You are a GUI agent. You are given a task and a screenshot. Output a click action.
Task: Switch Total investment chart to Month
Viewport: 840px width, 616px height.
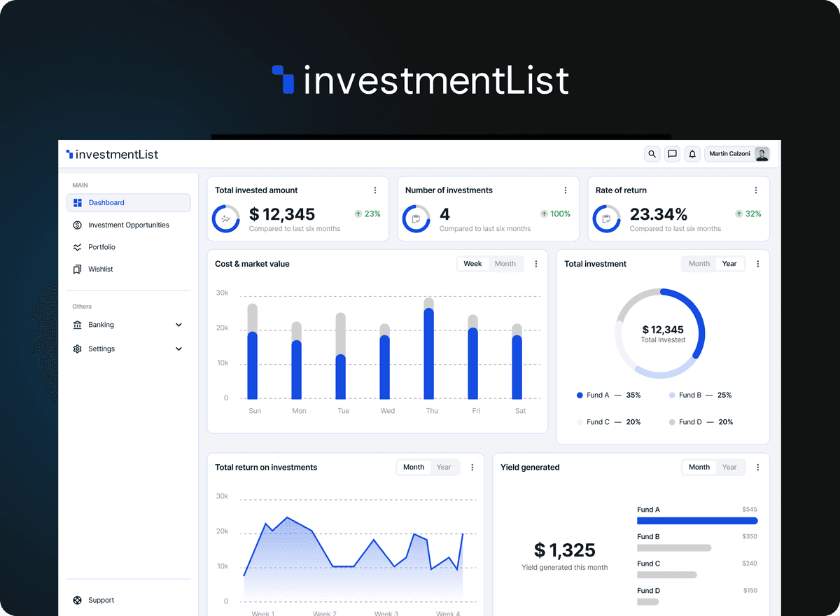click(x=699, y=264)
